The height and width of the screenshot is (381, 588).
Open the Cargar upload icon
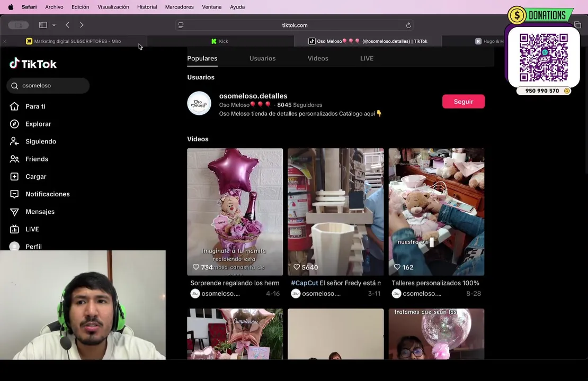[14, 176]
